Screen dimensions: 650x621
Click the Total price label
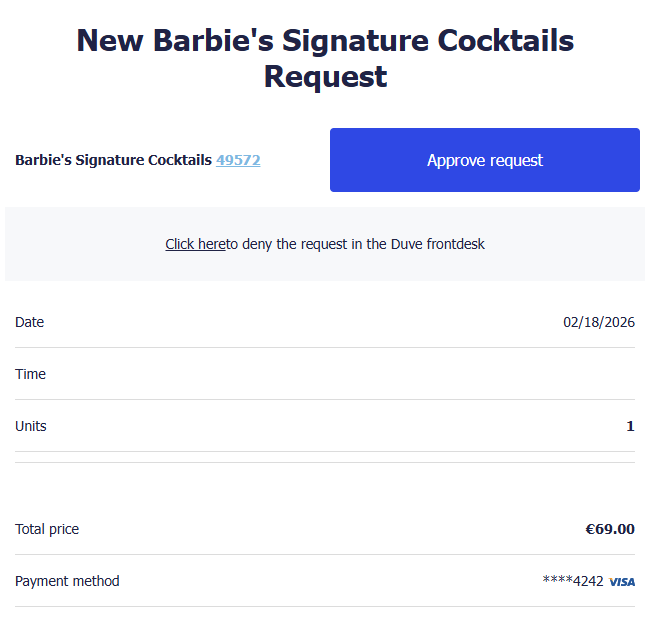pyautogui.click(x=47, y=529)
